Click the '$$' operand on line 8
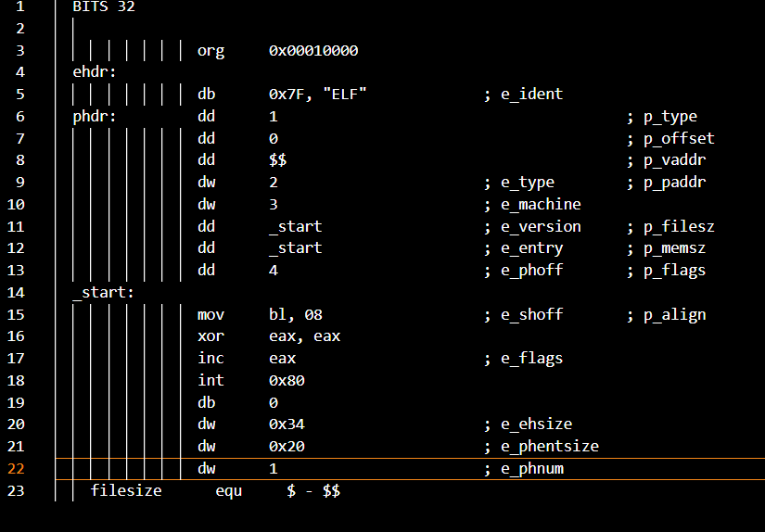 [x=277, y=160]
